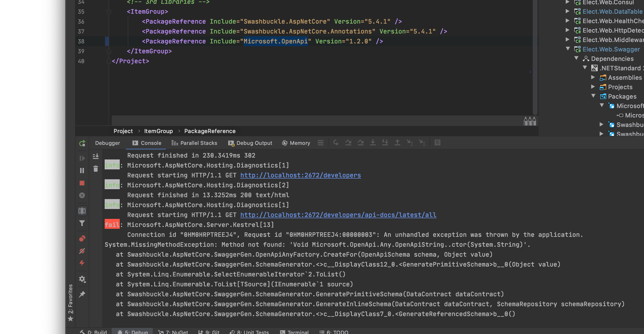Toggle scroll to end of console
644x334 pixels.
point(95,156)
